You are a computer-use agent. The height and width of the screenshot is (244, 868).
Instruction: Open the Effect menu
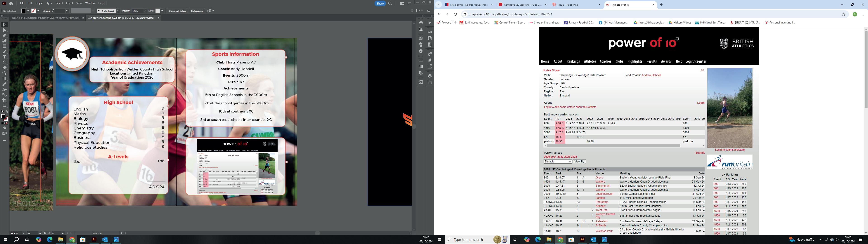tap(69, 3)
